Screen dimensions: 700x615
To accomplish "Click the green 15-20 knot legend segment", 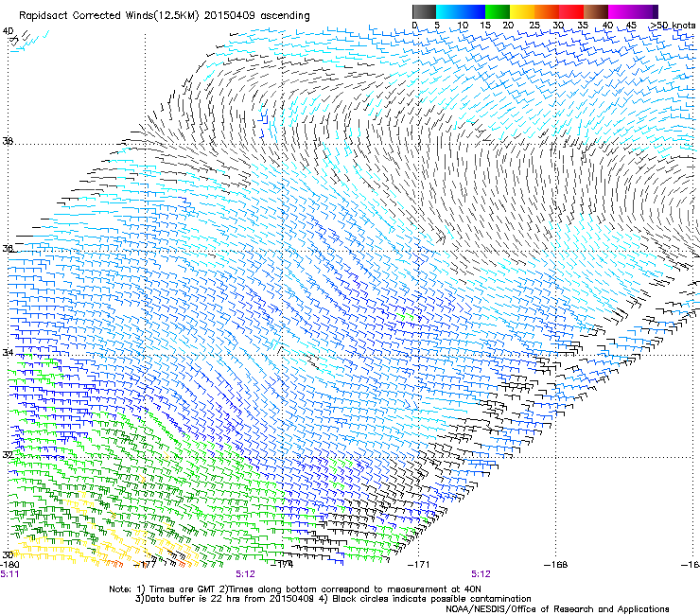I will pyautogui.click(x=498, y=11).
